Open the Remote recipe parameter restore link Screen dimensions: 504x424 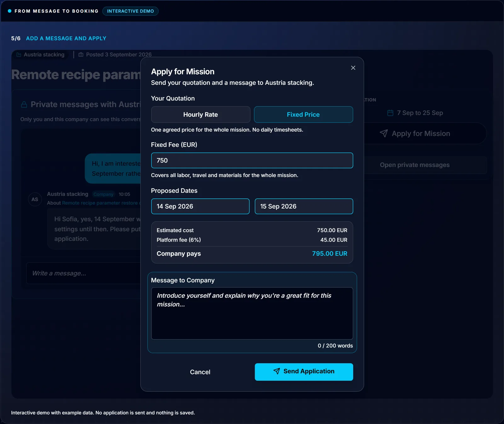(x=101, y=203)
